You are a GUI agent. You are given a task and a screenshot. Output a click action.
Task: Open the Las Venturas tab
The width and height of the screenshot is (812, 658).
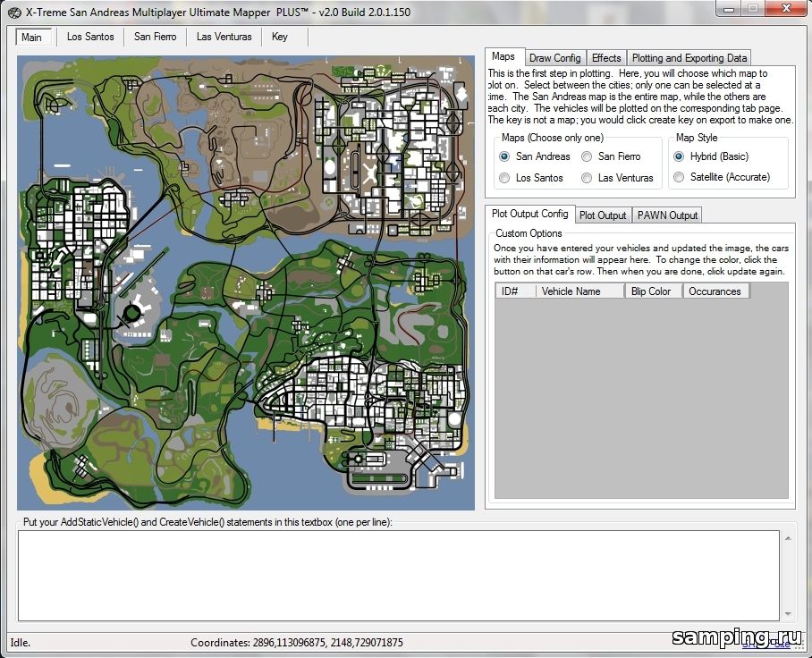tap(224, 37)
